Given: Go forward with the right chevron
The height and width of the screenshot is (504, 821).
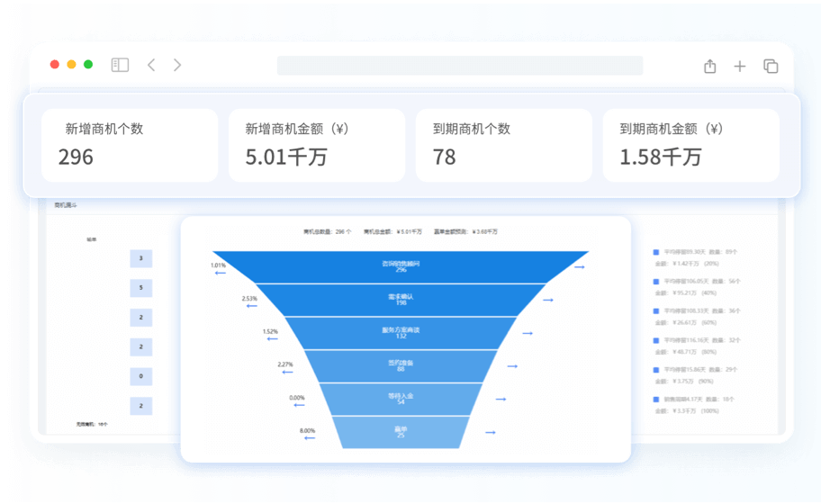Looking at the screenshot, I should coord(177,65).
